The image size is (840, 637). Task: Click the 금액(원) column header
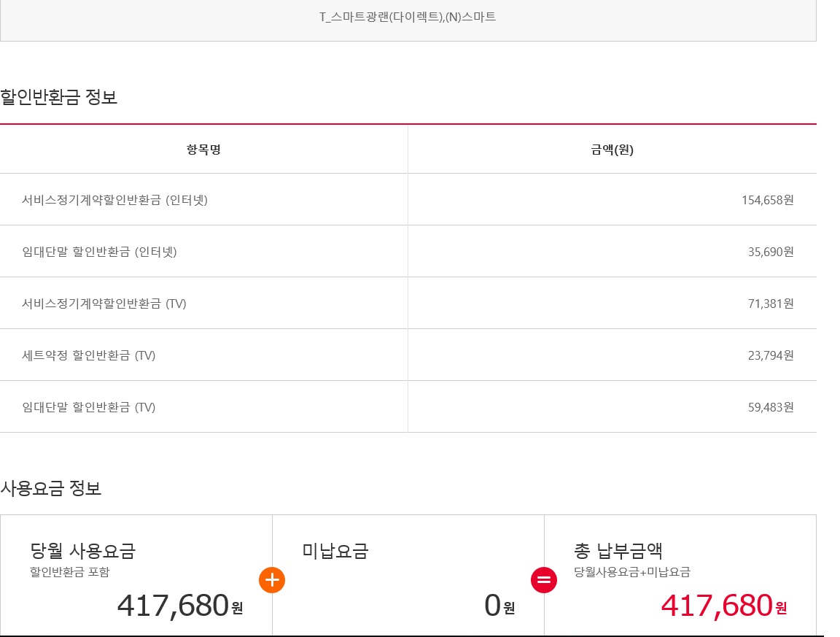point(612,150)
